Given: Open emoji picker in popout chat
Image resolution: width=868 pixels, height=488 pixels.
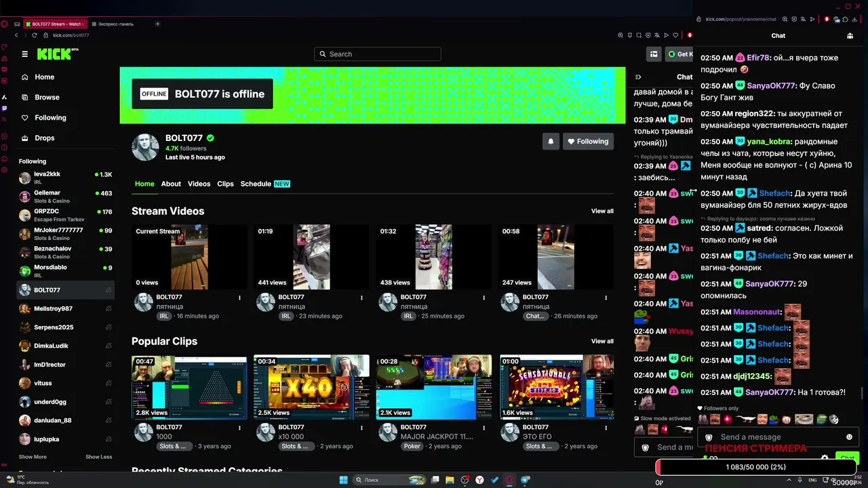Looking at the screenshot, I should click(849, 437).
